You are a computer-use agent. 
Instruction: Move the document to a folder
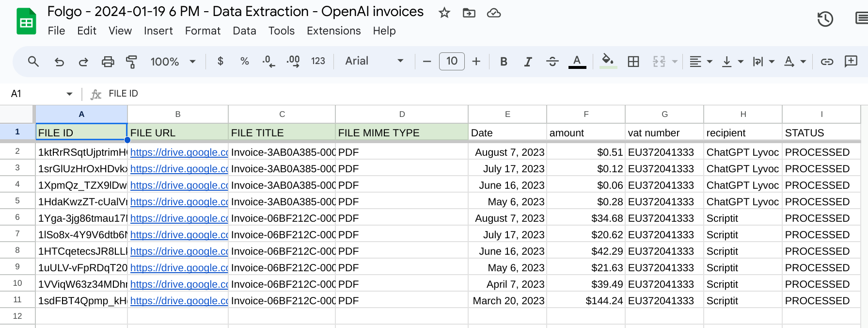click(469, 13)
